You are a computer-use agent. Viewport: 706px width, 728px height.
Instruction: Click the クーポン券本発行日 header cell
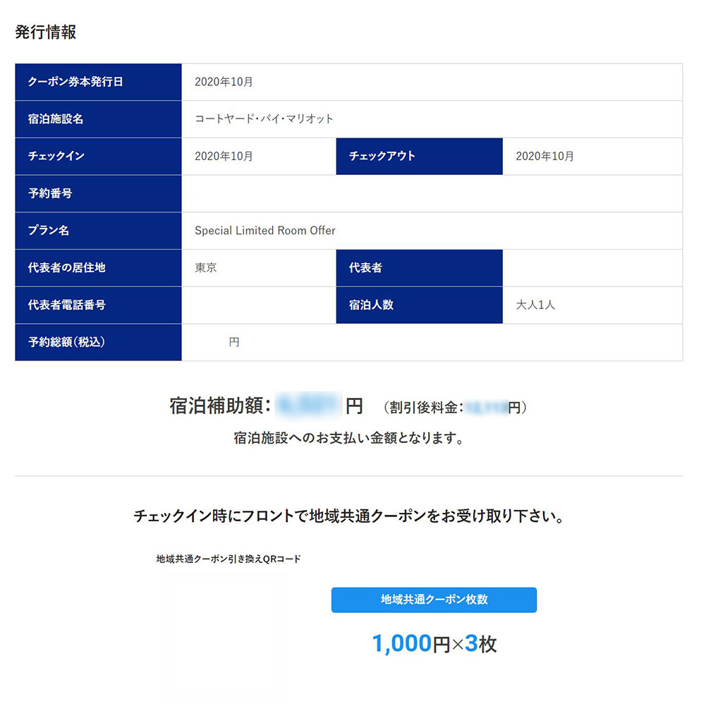click(98, 82)
